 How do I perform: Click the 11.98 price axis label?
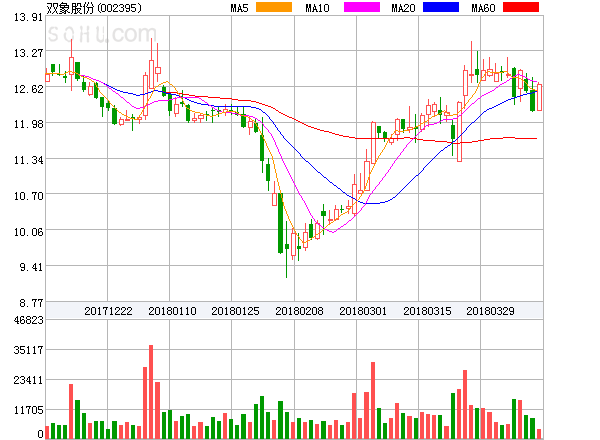[28, 124]
